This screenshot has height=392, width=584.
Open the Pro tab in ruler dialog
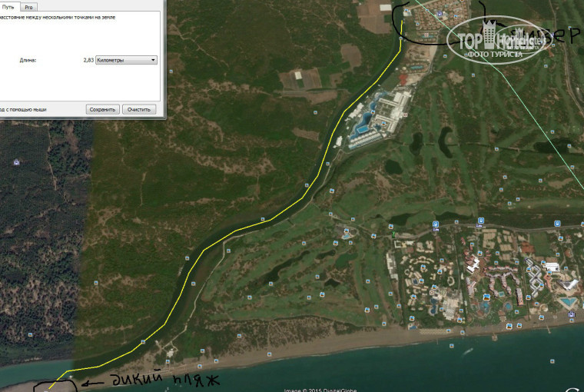28,7
